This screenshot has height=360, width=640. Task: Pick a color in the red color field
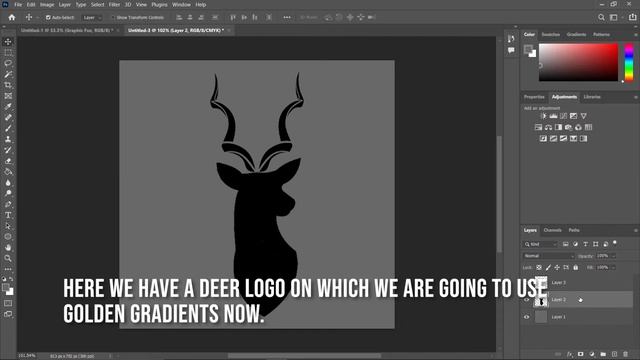coord(578,62)
